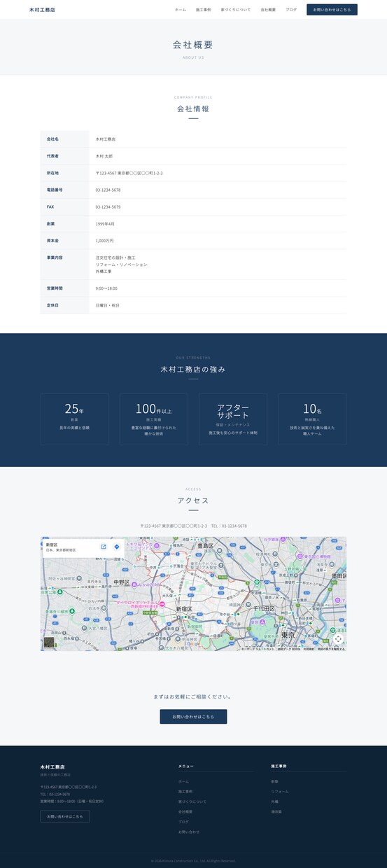The height and width of the screenshot is (868, 387).
Task: Open the larger map view icon
Action: click(104, 547)
